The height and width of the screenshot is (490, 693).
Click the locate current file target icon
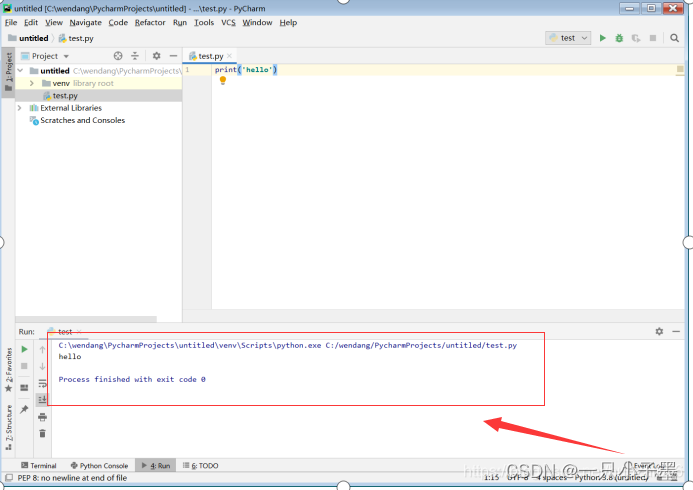tap(118, 56)
